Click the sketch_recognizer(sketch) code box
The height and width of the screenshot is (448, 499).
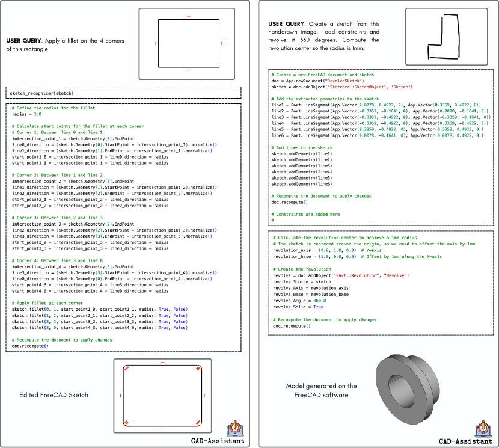pos(123,93)
